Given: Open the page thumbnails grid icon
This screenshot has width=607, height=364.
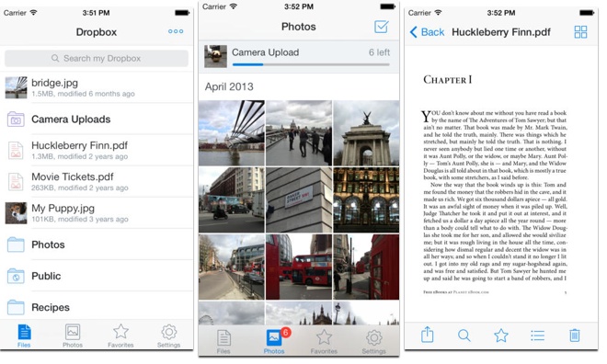Looking at the screenshot, I should click(x=580, y=32).
